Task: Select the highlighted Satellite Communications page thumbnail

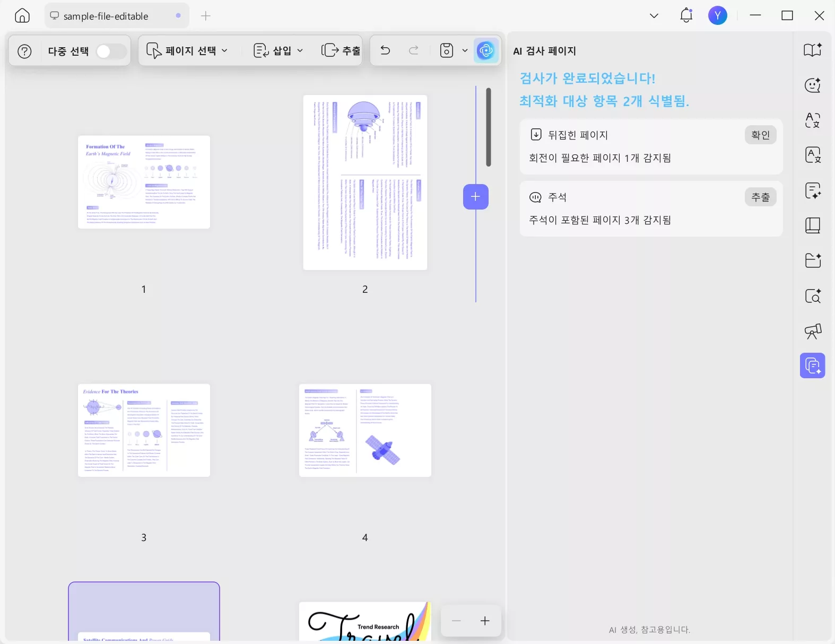Action: point(144,612)
